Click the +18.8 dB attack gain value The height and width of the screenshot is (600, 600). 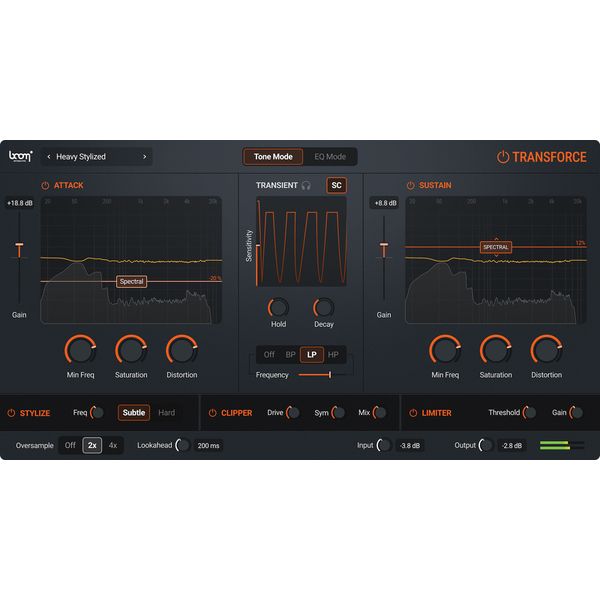(x=20, y=203)
